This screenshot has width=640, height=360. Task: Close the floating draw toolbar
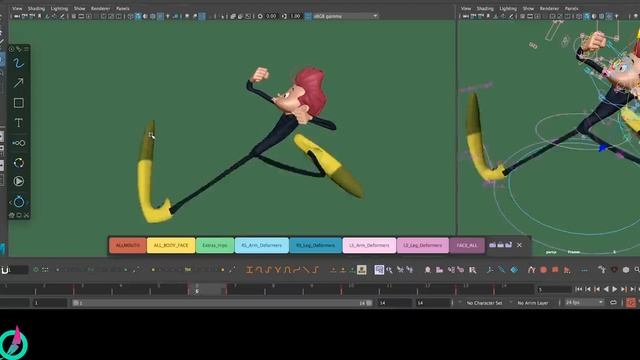click(x=26, y=215)
